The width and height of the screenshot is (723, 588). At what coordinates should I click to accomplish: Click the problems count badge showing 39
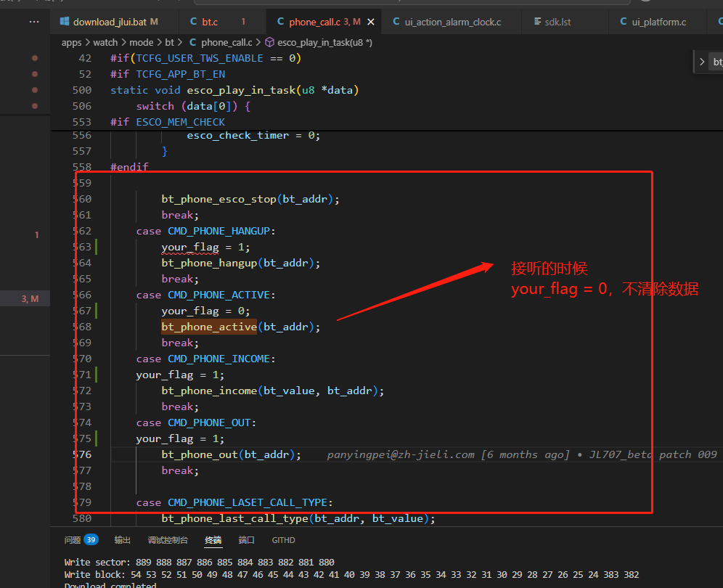pyautogui.click(x=91, y=539)
